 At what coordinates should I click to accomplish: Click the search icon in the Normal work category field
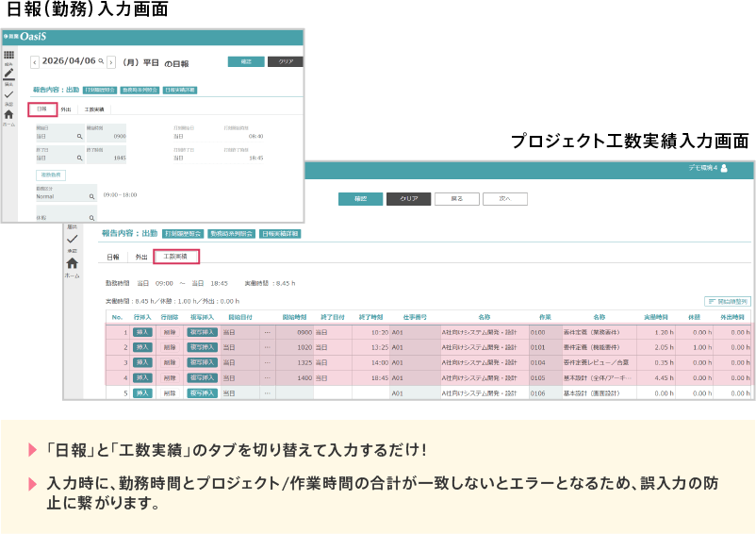click(x=91, y=197)
